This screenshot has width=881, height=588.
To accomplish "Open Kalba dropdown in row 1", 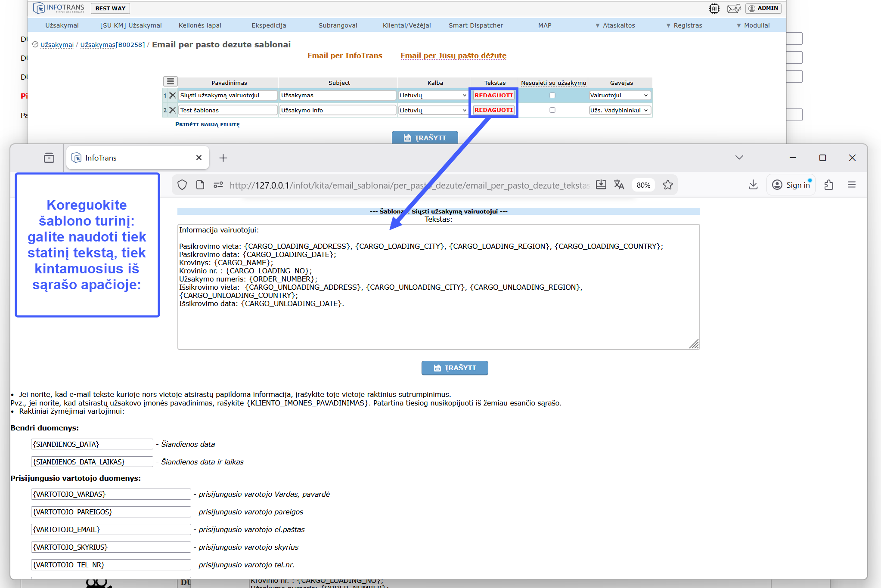I will [433, 96].
